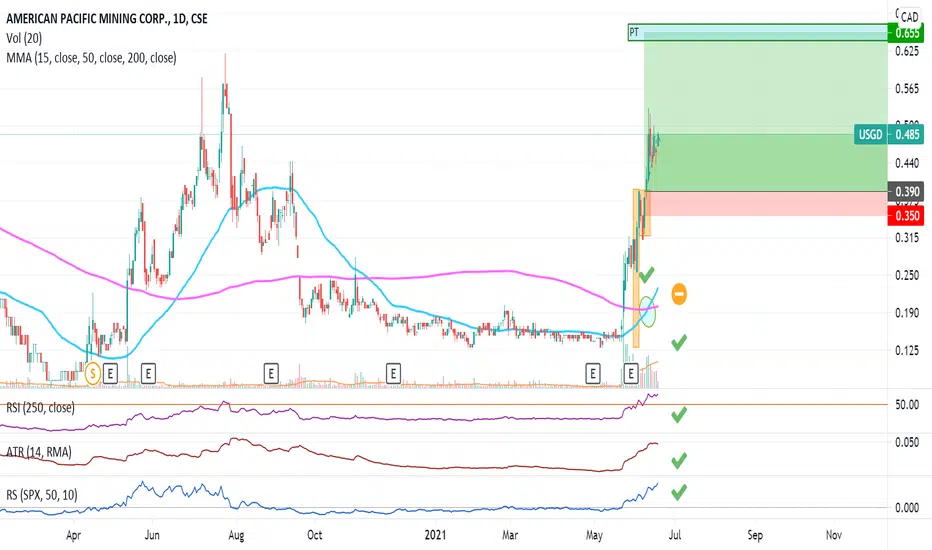Click the grey 0.390 entry price label
This screenshot has height=550, width=932.
pos(906,192)
